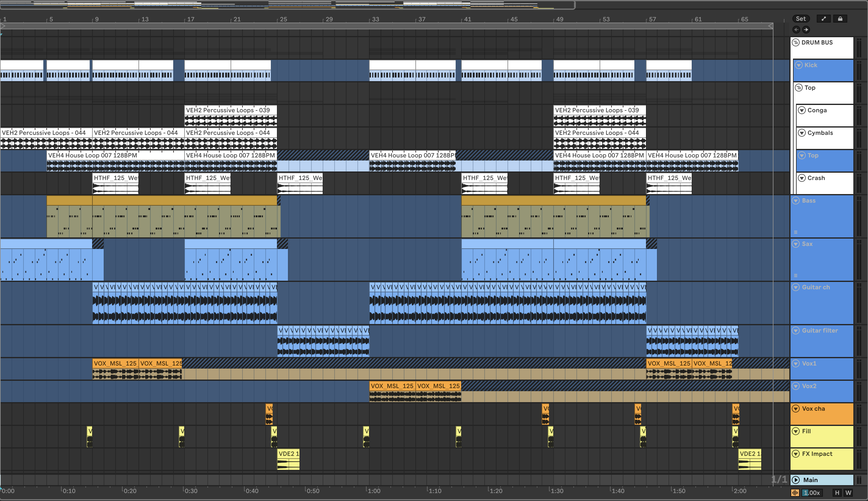Unfold the Vox cha track

click(795, 409)
